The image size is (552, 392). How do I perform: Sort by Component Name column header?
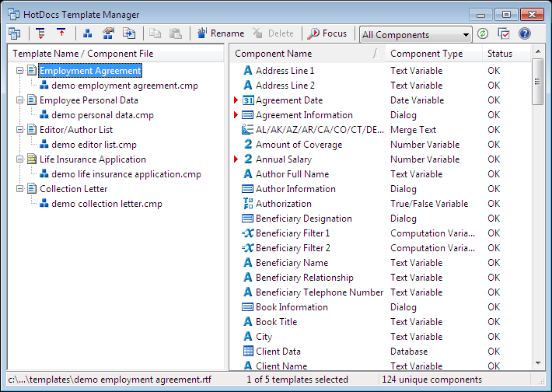[x=308, y=54]
